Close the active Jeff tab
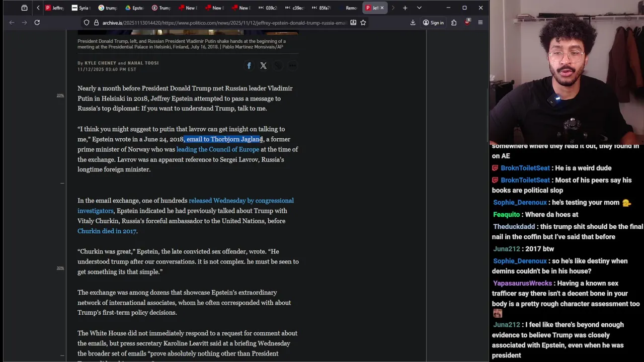This screenshot has width=644, height=362. click(382, 8)
